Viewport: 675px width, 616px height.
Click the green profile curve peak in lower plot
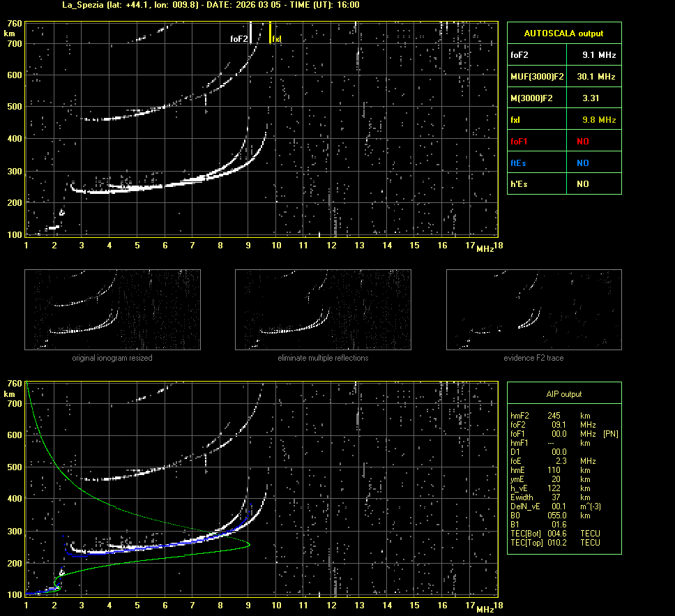[249, 545]
